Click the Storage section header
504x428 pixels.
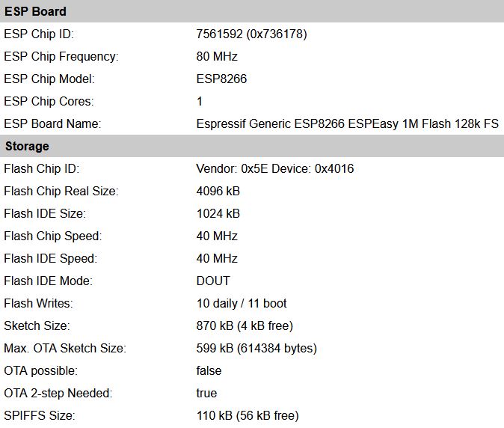252,146
